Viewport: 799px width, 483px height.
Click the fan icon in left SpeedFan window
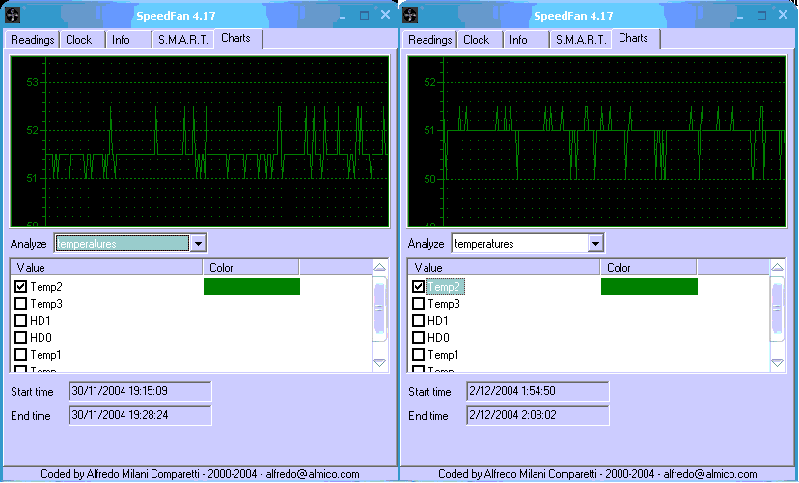pos(12,15)
